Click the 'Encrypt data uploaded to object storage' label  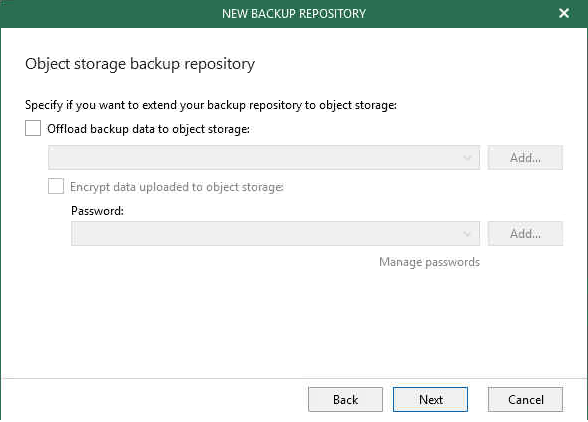tap(177, 187)
